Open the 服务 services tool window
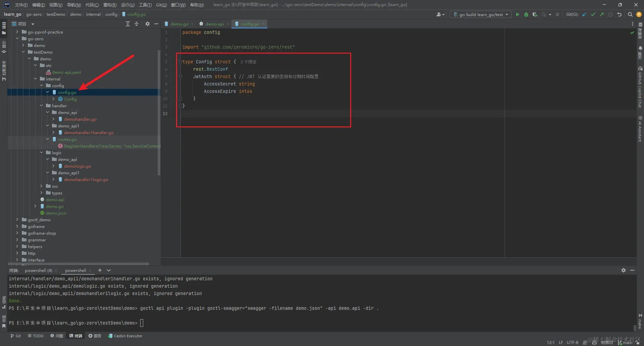Image resolution: width=644 pixels, height=346 pixels. coord(95,336)
